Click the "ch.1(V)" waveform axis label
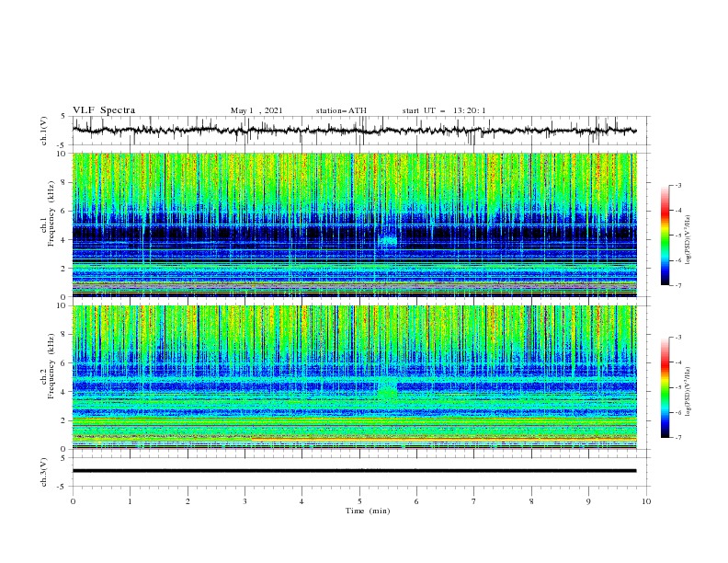This screenshot has width=728, height=563. click(x=44, y=131)
